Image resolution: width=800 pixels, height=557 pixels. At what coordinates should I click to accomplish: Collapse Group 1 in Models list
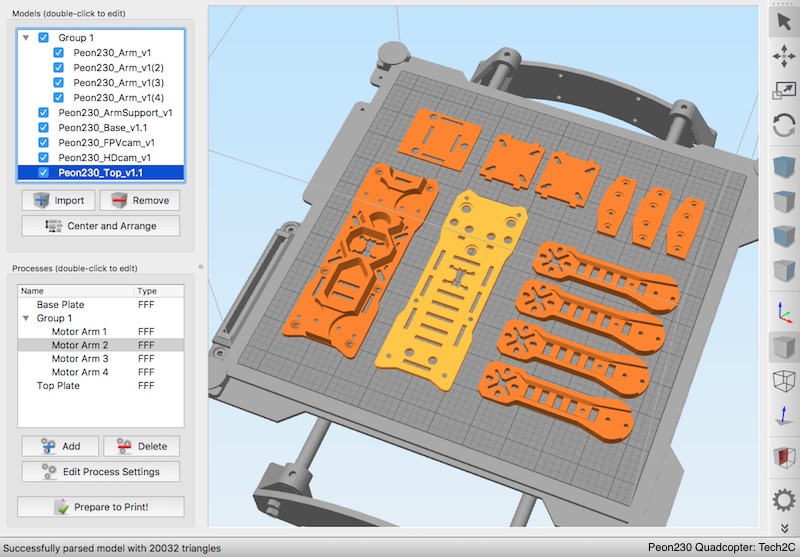point(26,38)
